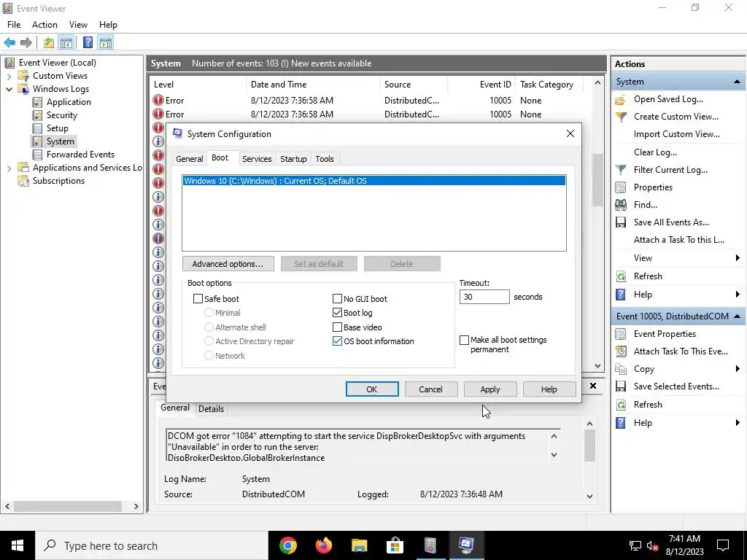Image resolution: width=747 pixels, height=560 pixels.
Task: Click the up-one-level folder toolbar icon
Action: coord(49,43)
